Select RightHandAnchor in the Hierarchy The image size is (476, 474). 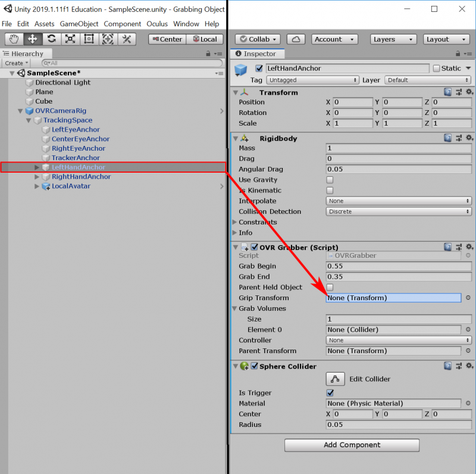[x=81, y=176]
